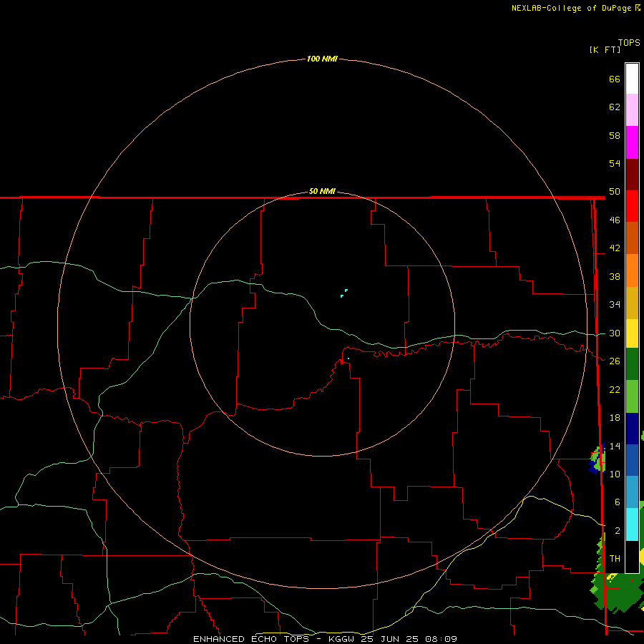Screen dimensions: 644x644
Task: Click the yellow legend swatch near 30
Action: point(632,333)
